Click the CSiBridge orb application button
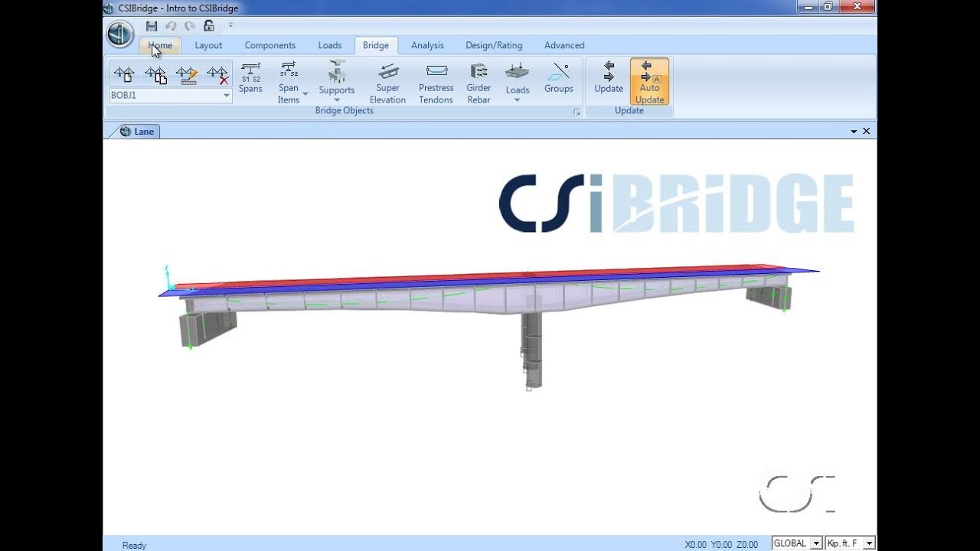The image size is (980, 551). point(120,34)
